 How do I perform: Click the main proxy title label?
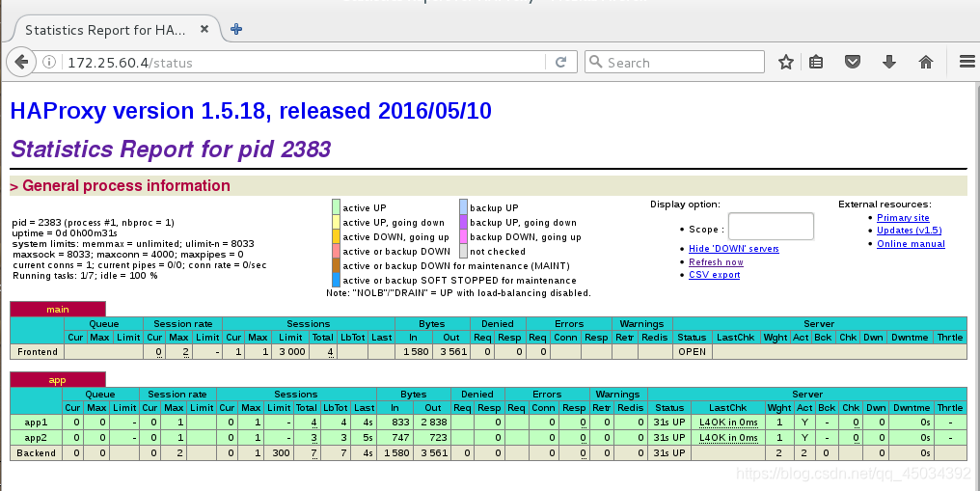58,310
